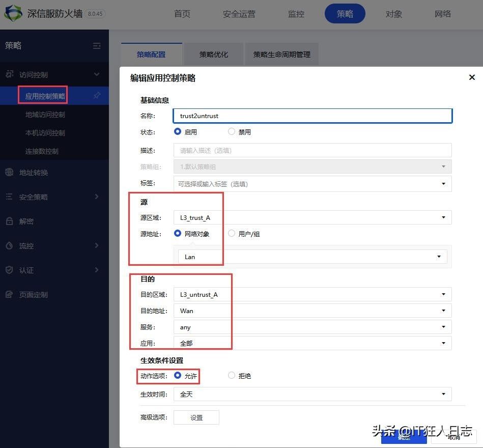Open the 策略 top menu

coord(345,14)
